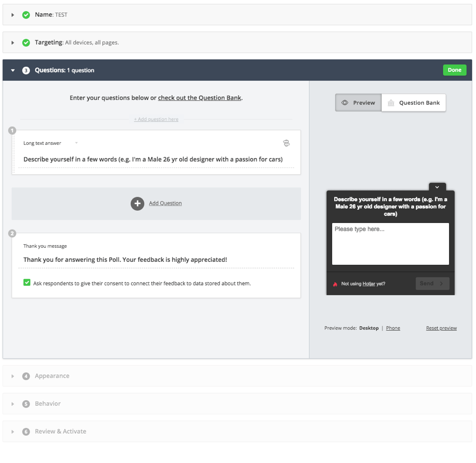Click the Targeting: All devices, all pages row

point(237,43)
